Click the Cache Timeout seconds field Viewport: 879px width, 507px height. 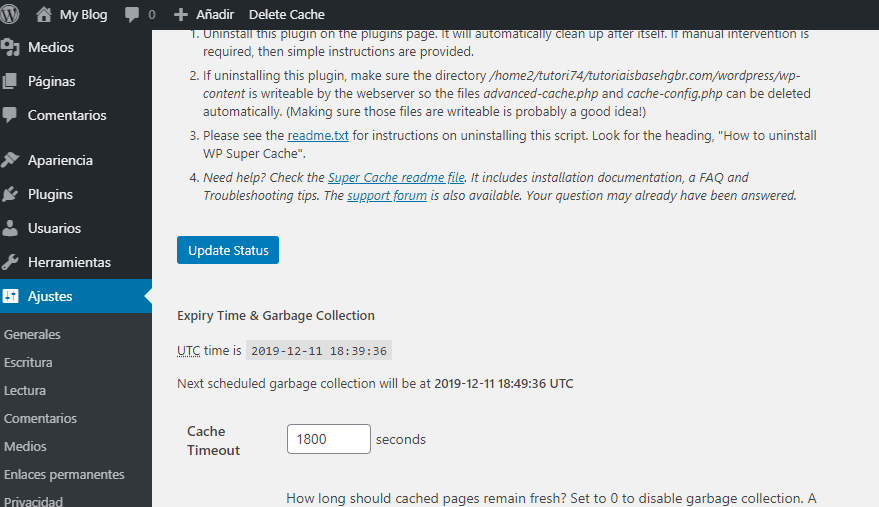[x=329, y=439]
